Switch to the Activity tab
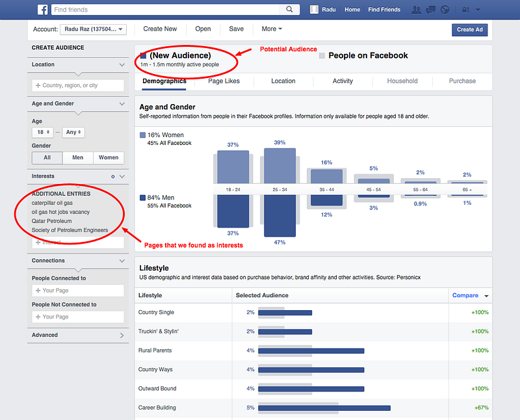 pos(343,81)
